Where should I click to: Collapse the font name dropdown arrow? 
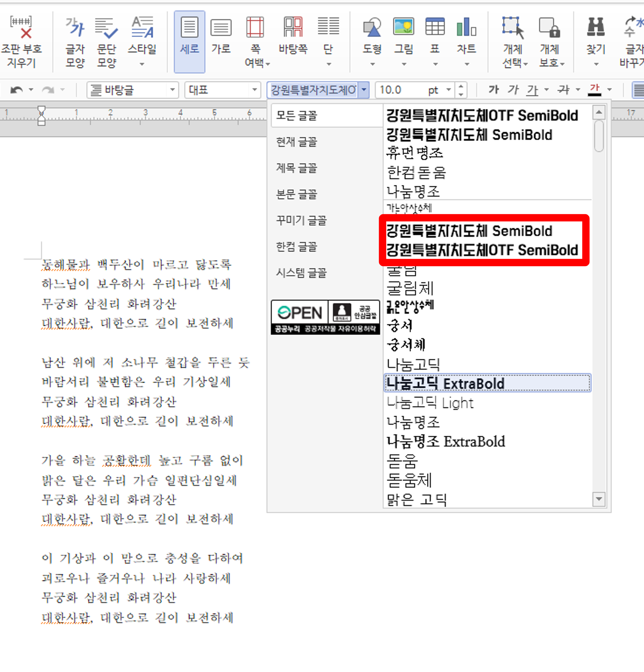click(x=364, y=90)
